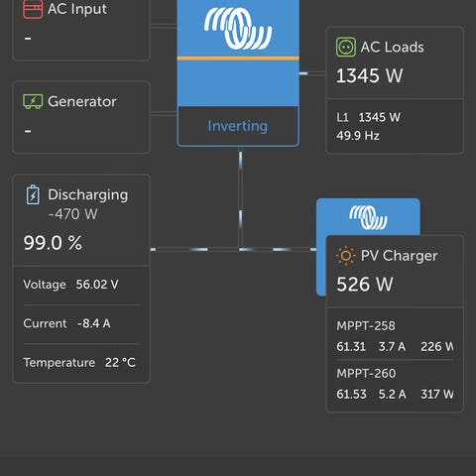Select the battery Voltage 56.02 V row
This screenshot has height=476, width=476.
coord(81,285)
